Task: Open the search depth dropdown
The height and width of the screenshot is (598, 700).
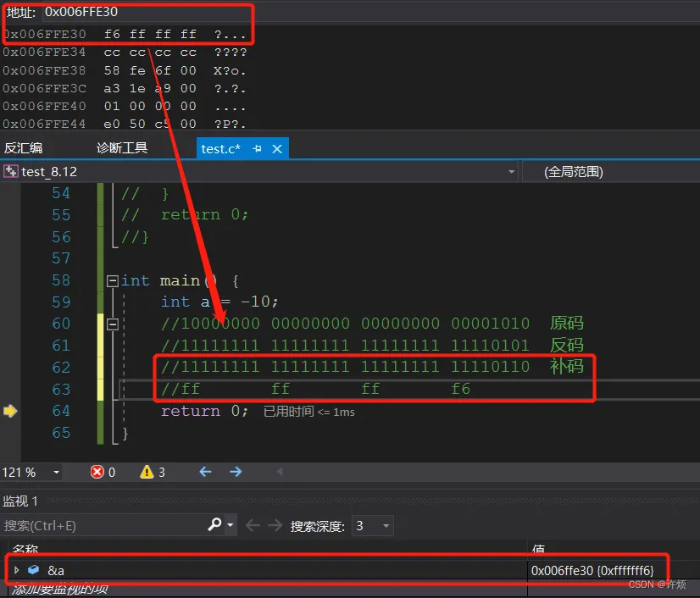Action: (x=386, y=526)
